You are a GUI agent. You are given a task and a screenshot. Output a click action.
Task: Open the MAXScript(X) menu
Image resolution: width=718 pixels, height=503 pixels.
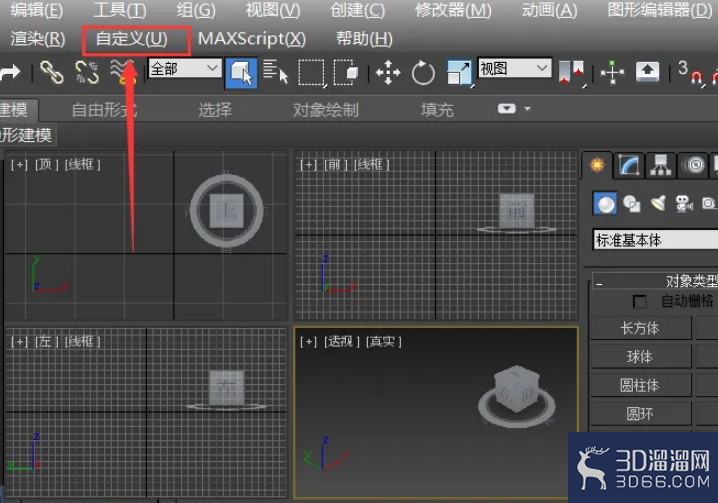coord(252,39)
